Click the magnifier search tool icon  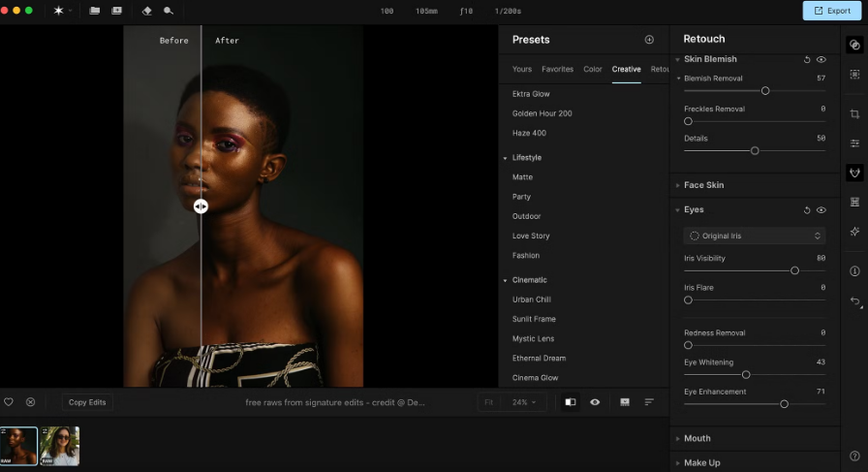169,11
